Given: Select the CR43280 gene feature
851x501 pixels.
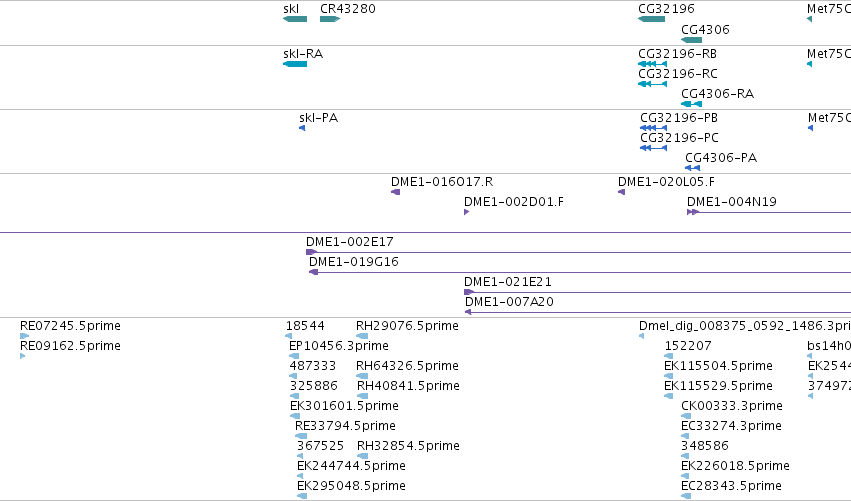Looking at the screenshot, I should pyautogui.click(x=330, y=19).
